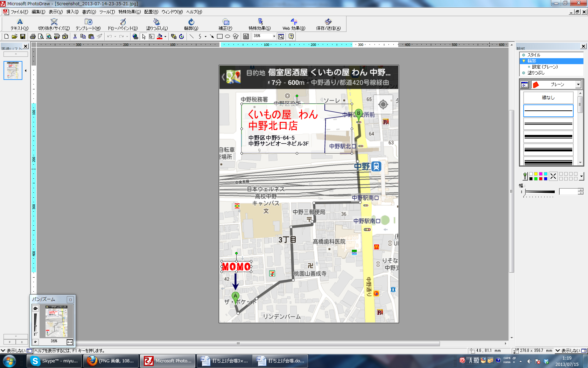The image size is (588, 368).
Task: Save the picture with the floppy icon
Action: [22, 36]
